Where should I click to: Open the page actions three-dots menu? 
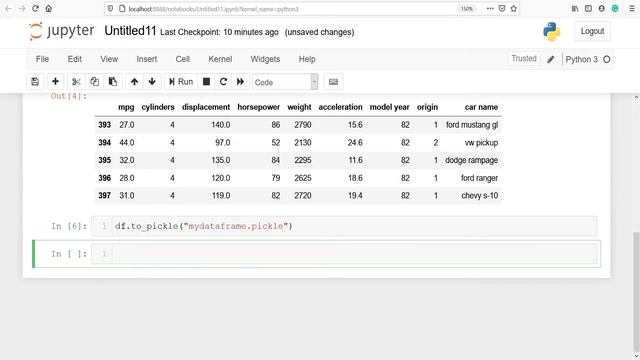(490, 9)
